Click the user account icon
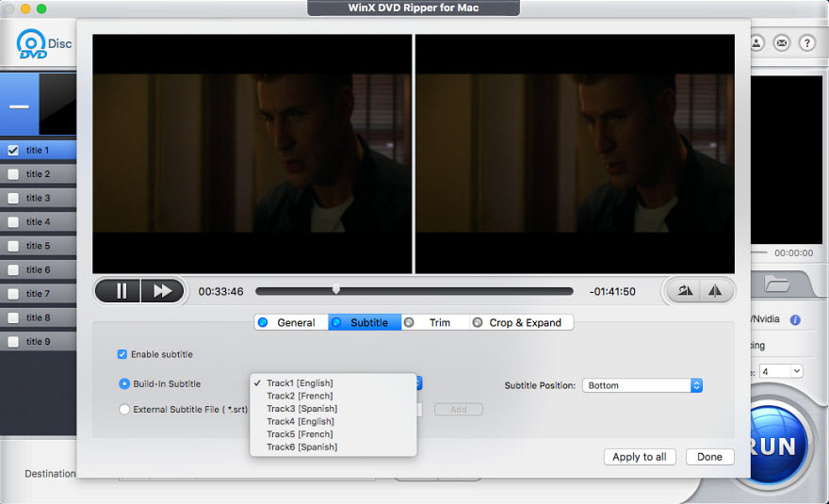Image resolution: width=829 pixels, height=504 pixels. (757, 43)
